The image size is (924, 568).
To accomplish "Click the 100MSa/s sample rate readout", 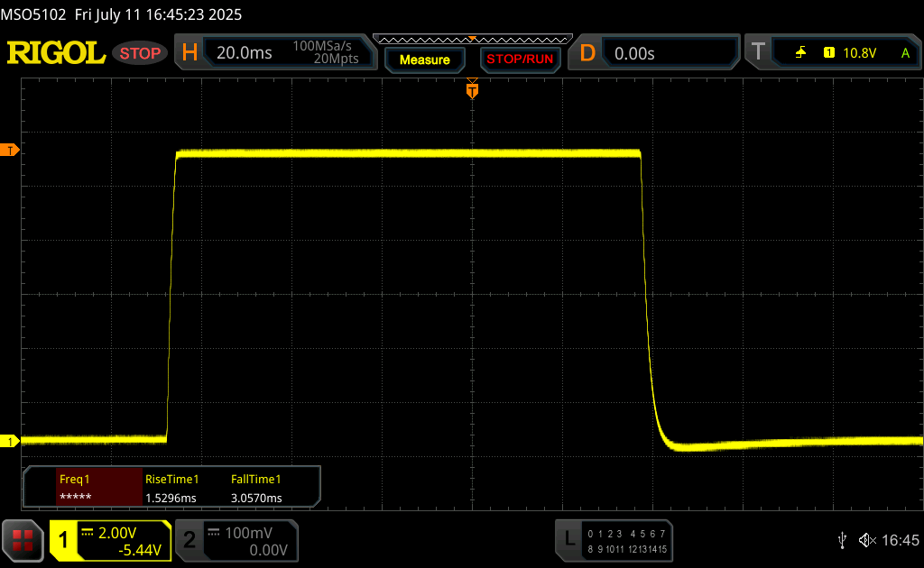I will [322, 46].
